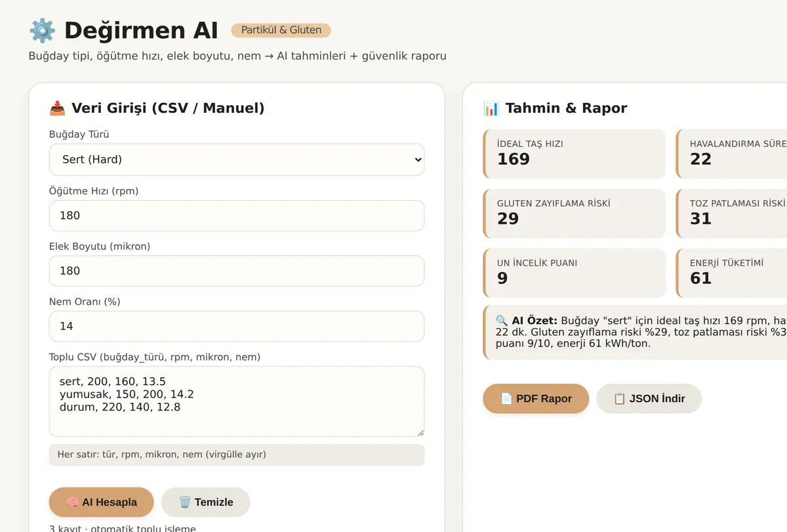
Task: Download results via JSON İndir
Action: pos(649,399)
